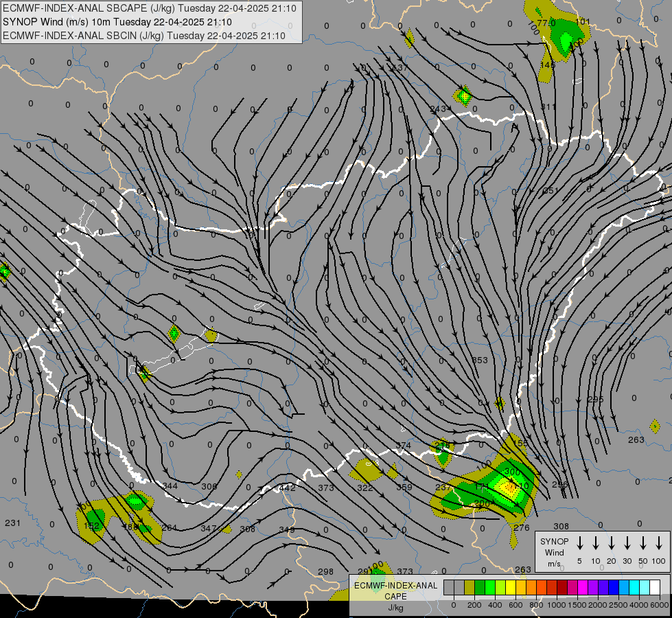Image resolution: width=672 pixels, height=618 pixels.
Task: Click the map value 152
Action: pyautogui.click(x=92, y=526)
